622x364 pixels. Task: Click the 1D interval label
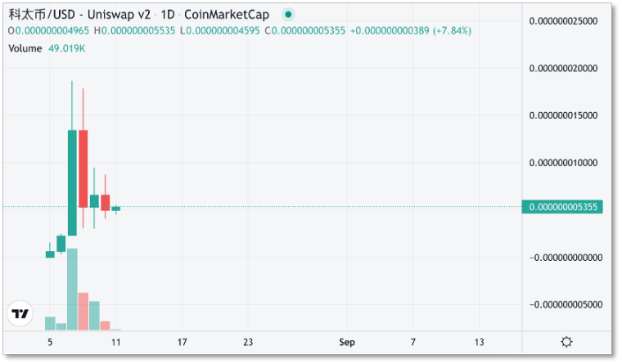[x=168, y=15]
